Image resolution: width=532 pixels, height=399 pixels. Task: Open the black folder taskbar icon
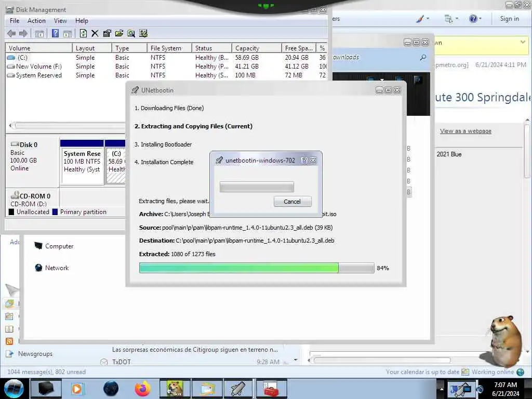click(x=46, y=389)
